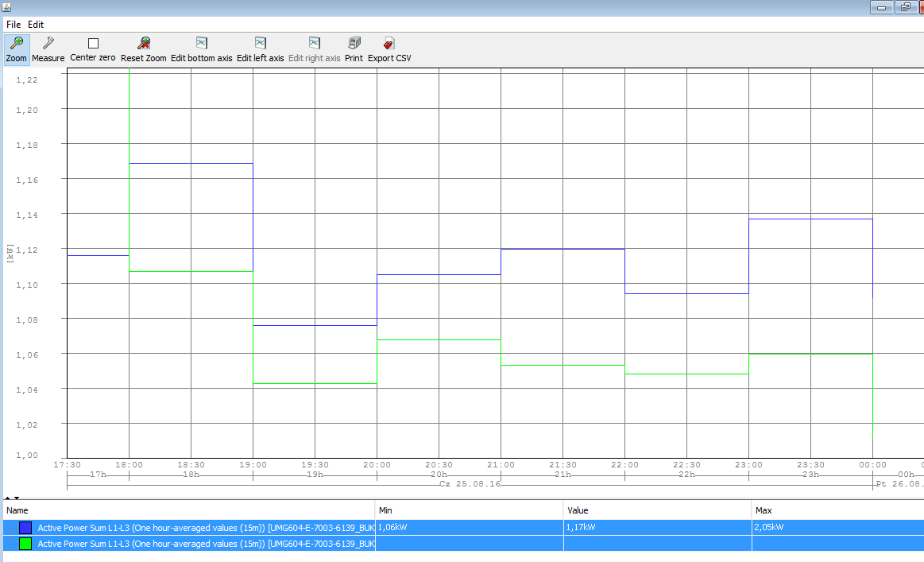Click the Max column header

(x=838, y=510)
